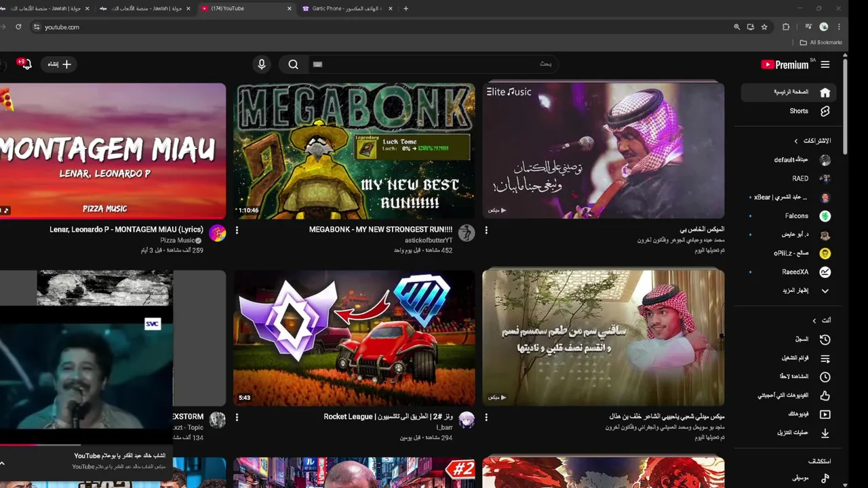Open Chrome profile avatar
Viewport: 868px width, 488px height.
824,27
